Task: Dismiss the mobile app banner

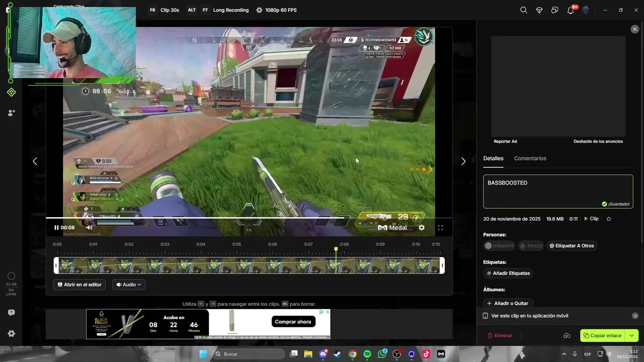Action: [635, 316]
